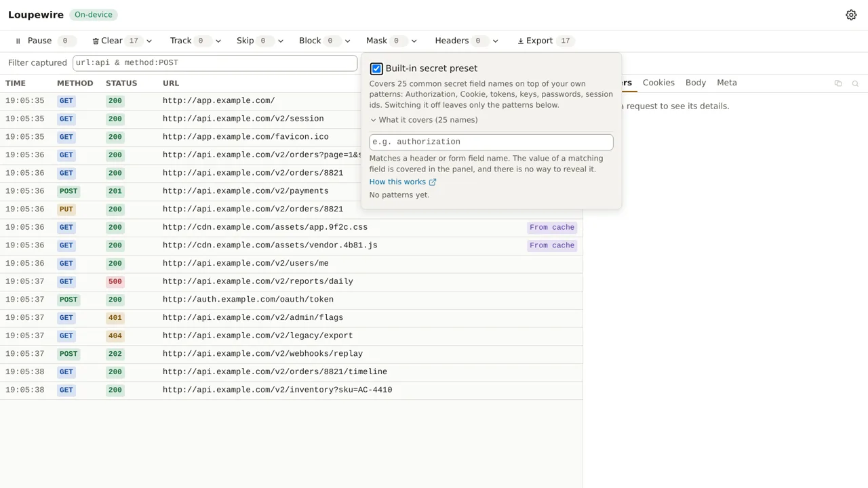Select the v2/webhooks/replay request
Screen dimensions: 868x488
[x=291, y=354]
